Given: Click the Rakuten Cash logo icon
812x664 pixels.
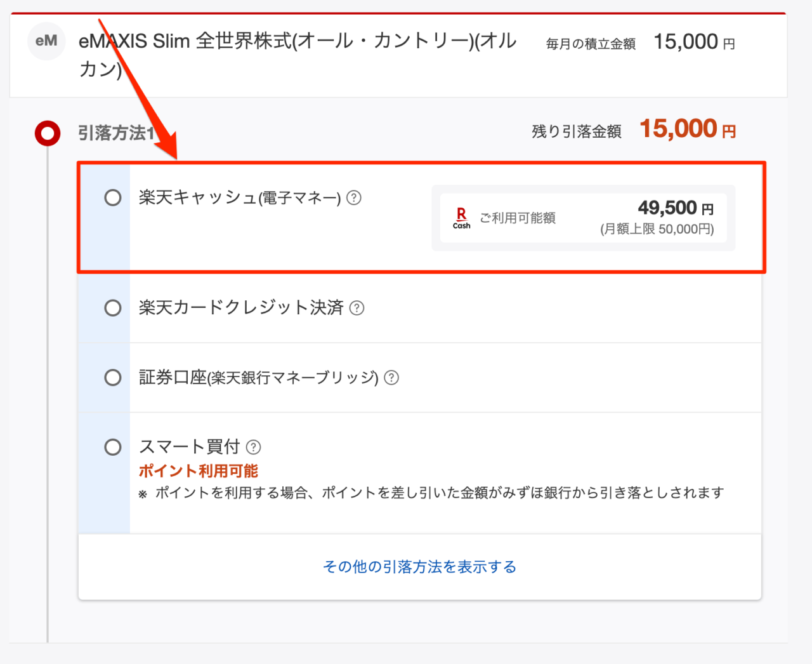Looking at the screenshot, I should (461, 218).
